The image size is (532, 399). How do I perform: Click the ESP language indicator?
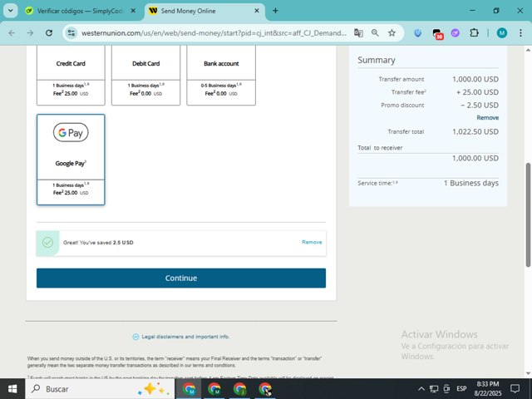pos(461,389)
